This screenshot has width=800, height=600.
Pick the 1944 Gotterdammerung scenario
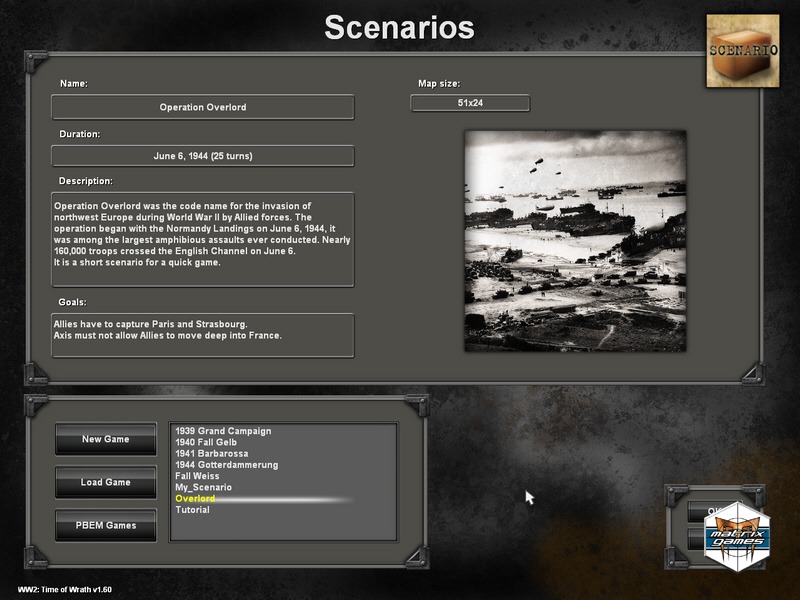[x=226, y=465]
